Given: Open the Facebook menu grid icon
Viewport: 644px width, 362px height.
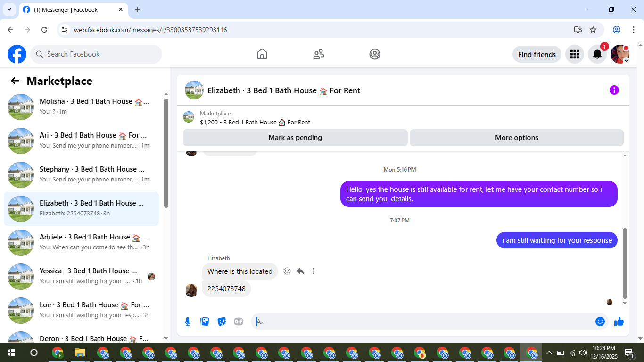Looking at the screenshot, I should (575, 54).
